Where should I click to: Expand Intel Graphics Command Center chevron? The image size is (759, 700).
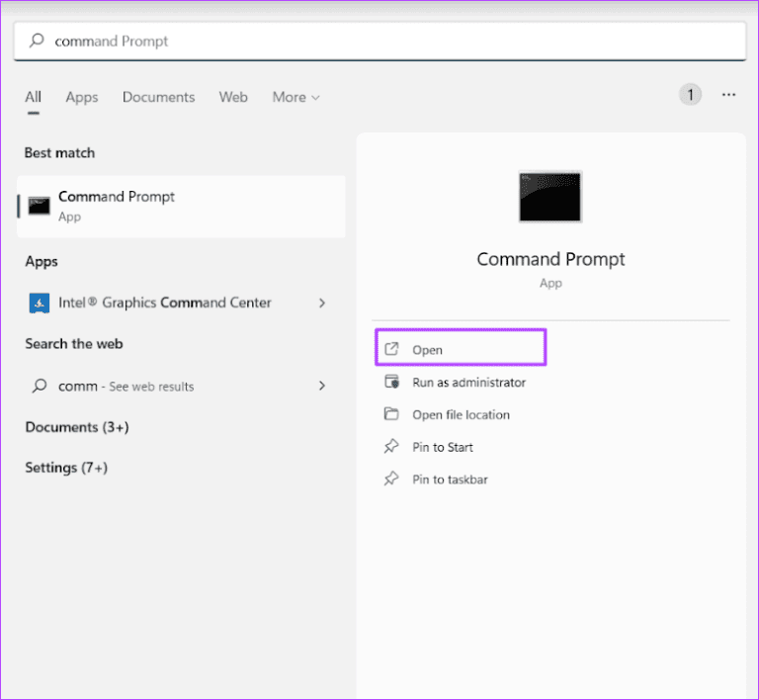pyautogui.click(x=322, y=304)
